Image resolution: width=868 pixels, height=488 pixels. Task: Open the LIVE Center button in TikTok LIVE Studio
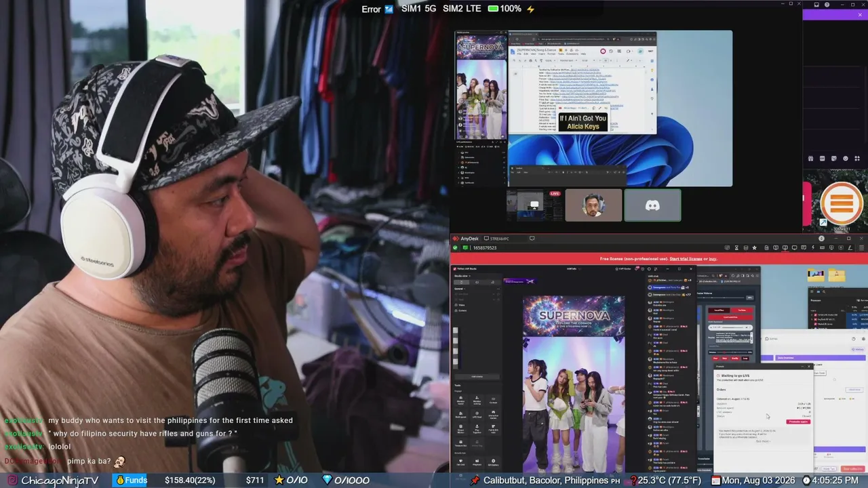(x=624, y=268)
